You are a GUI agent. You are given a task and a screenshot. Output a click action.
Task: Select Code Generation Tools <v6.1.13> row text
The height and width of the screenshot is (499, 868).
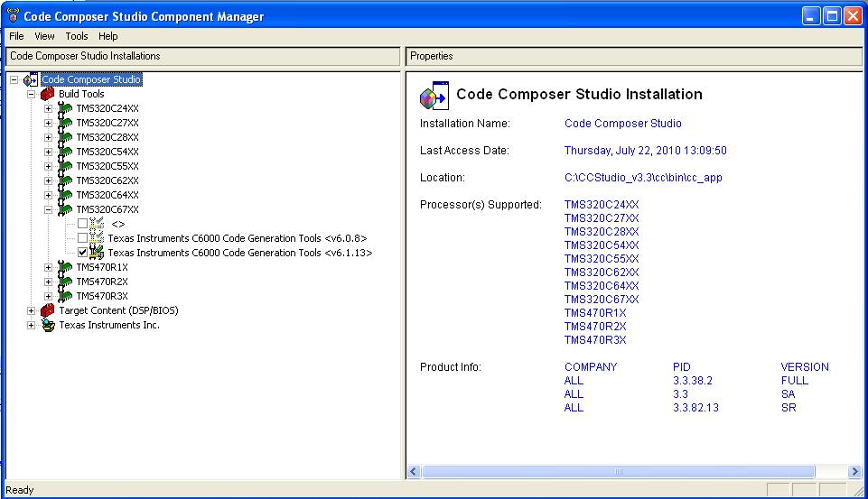pos(239,253)
